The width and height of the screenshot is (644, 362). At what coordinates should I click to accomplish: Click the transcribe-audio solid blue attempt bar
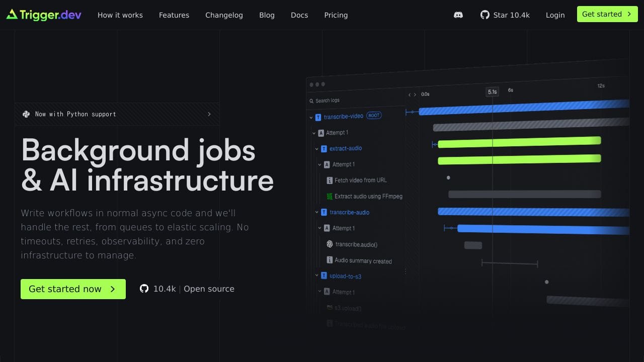pos(543,229)
